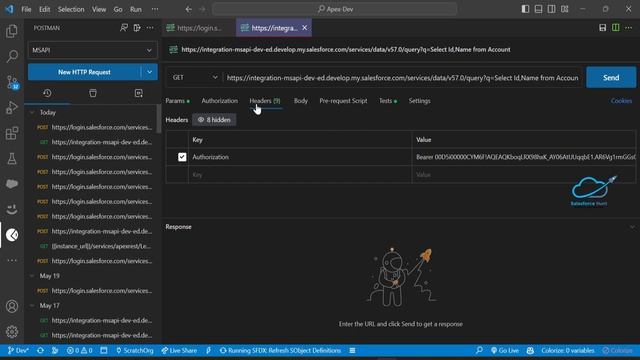Switch to the Params tab
Screen dimensions: 640x360
coord(177,101)
